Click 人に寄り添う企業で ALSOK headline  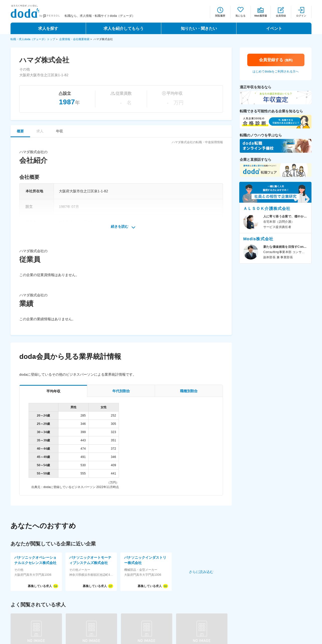(285, 216)
